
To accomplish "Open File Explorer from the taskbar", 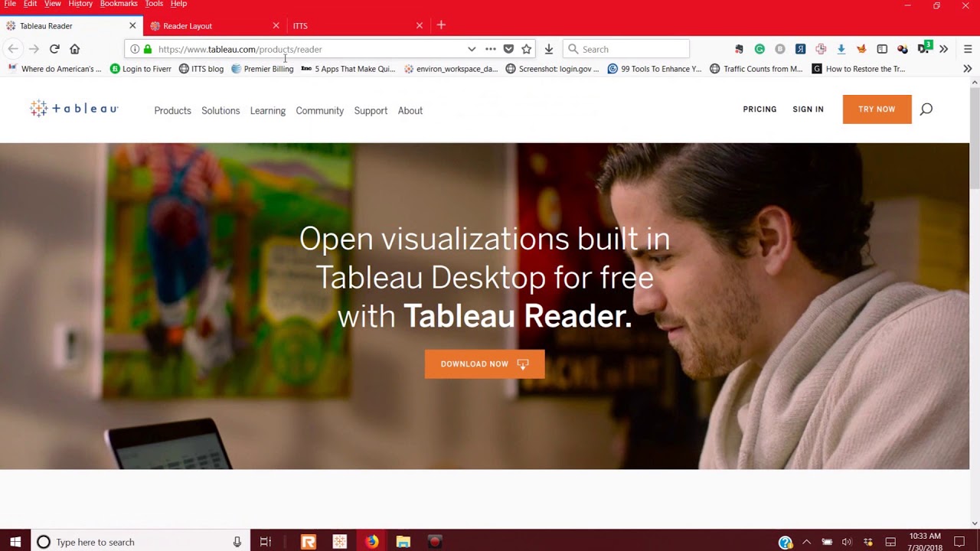I will tap(403, 542).
